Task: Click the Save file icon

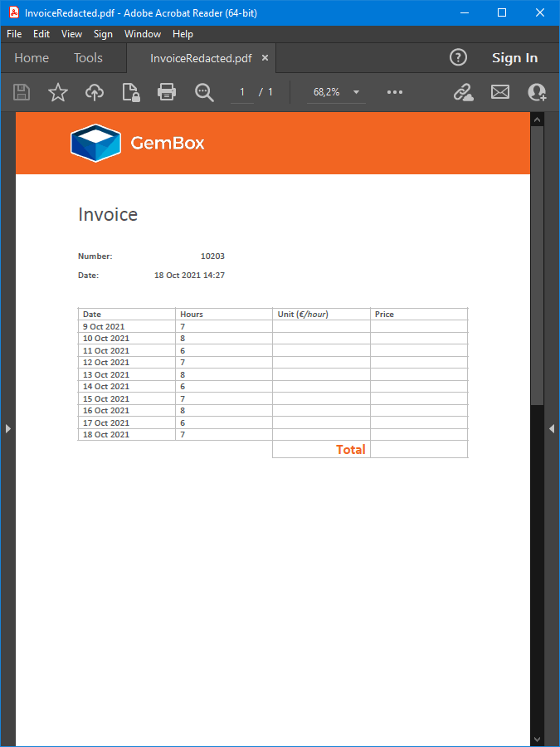Action: click(22, 92)
